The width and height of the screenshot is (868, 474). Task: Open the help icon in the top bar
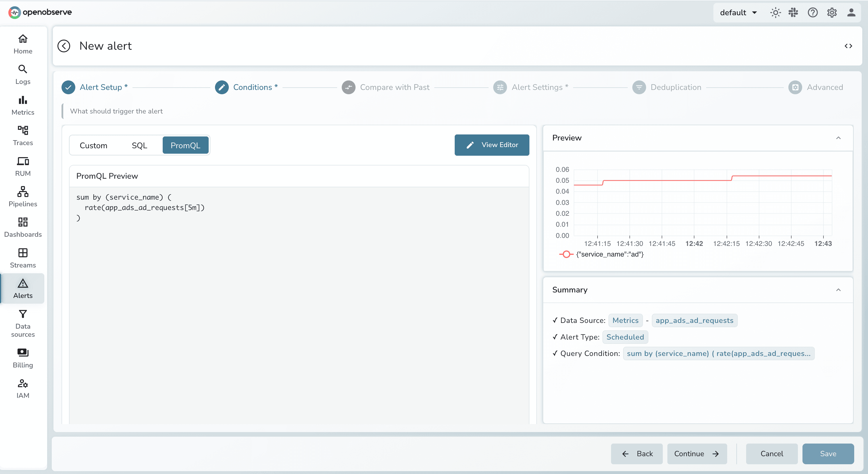(813, 12)
